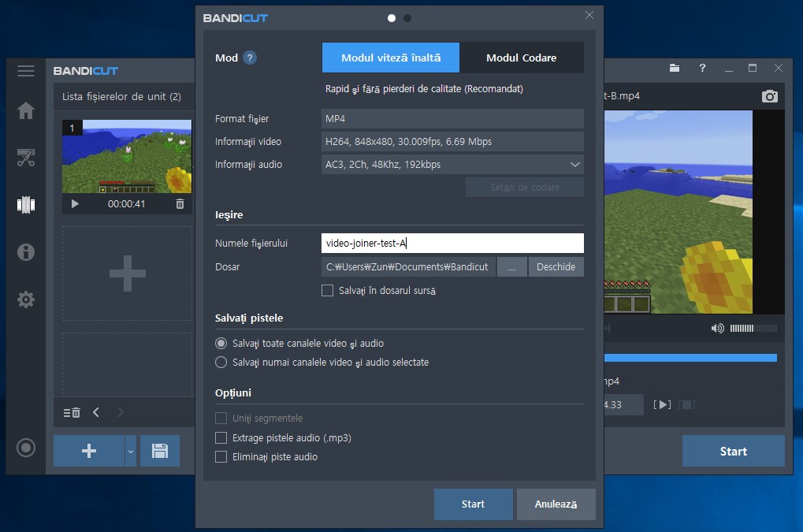Open Settings gear in the sidebar
Viewport: 803px width, 532px height.
25,299
